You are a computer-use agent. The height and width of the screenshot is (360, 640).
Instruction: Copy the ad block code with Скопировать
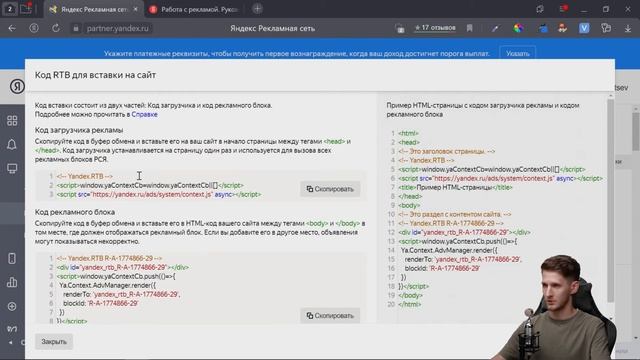tap(330, 316)
